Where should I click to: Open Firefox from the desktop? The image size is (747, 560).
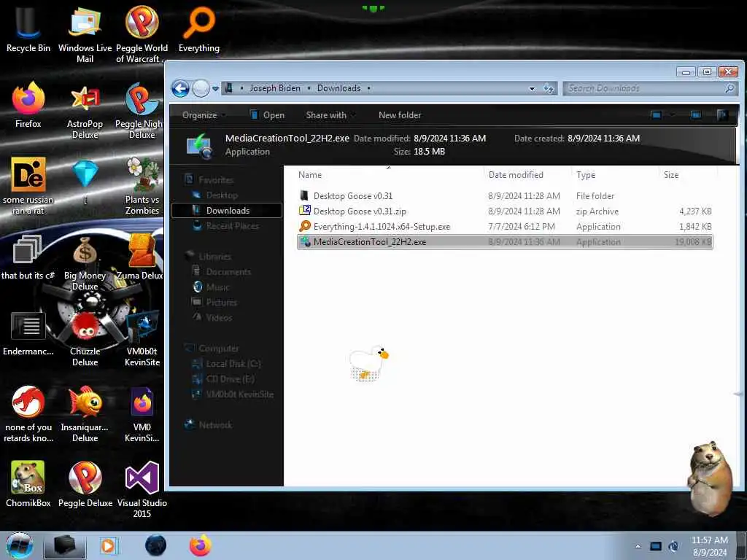[28, 105]
